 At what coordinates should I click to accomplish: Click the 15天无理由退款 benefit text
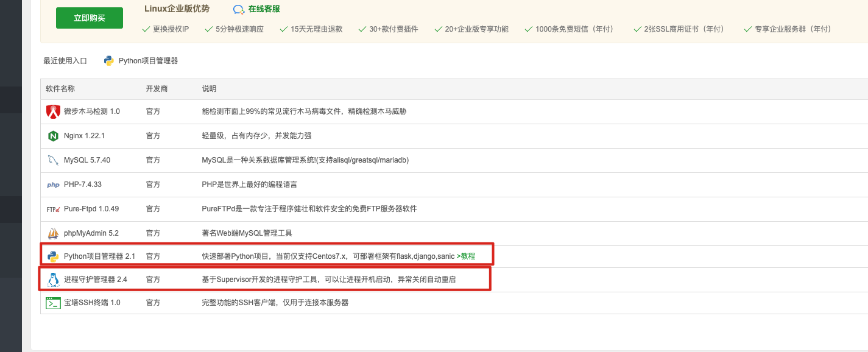(316, 29)
